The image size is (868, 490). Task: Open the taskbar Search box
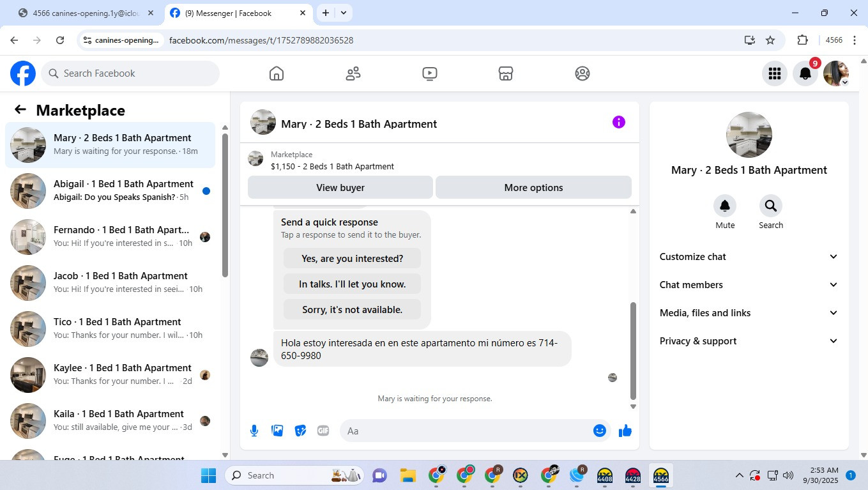click(294, 475)
